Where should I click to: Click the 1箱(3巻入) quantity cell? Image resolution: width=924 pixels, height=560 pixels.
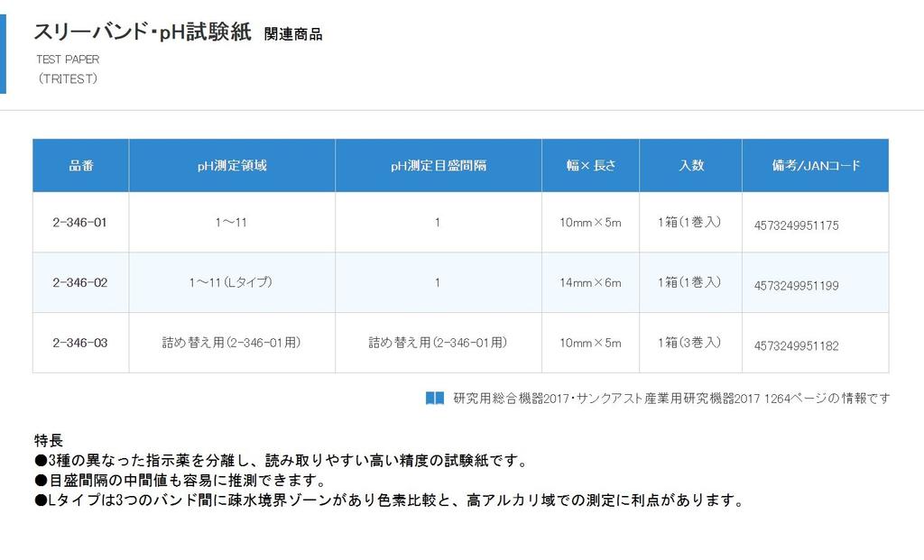(x=689, y=343)
